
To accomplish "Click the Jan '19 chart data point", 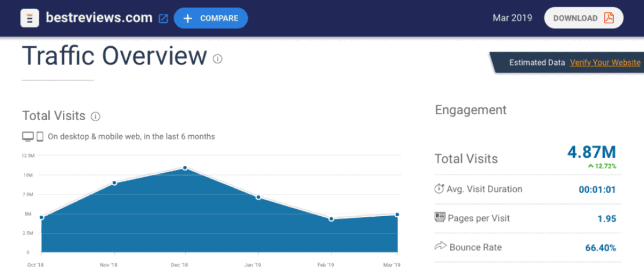I will click(258, 197).
